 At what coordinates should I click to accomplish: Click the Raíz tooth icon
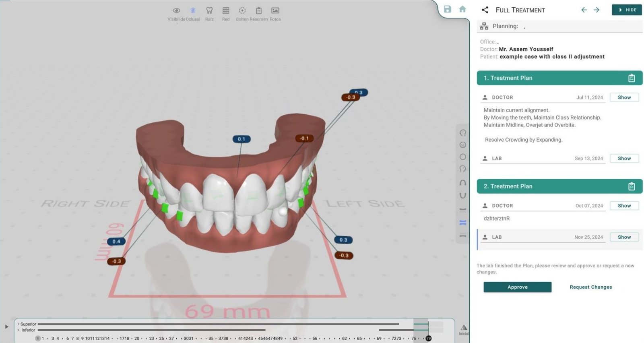click(x=209, y=11)
